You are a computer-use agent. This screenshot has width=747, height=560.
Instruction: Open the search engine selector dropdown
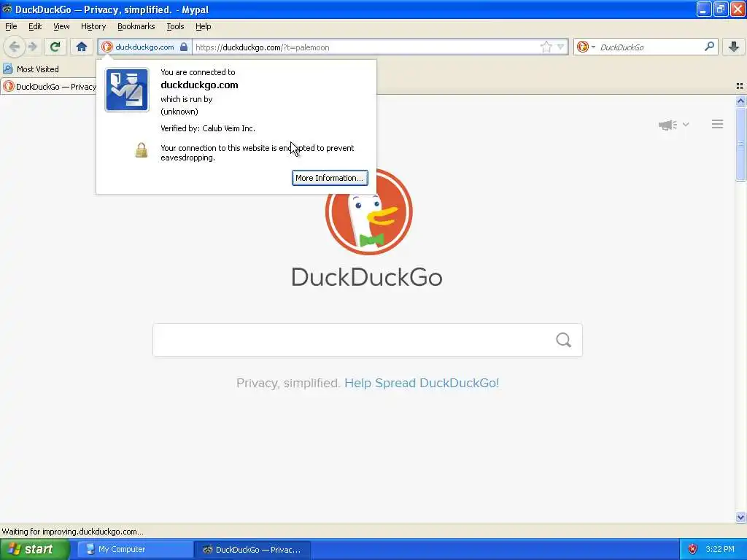[586, 47]
